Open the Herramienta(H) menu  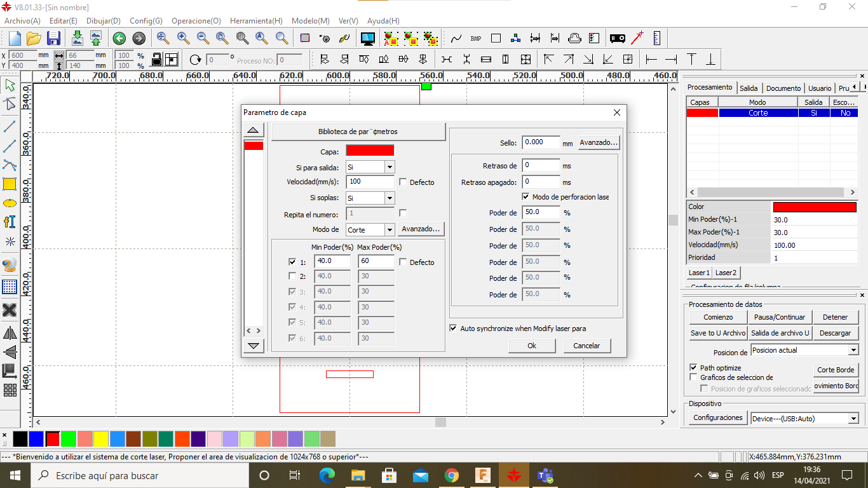[x=256, y=20]
